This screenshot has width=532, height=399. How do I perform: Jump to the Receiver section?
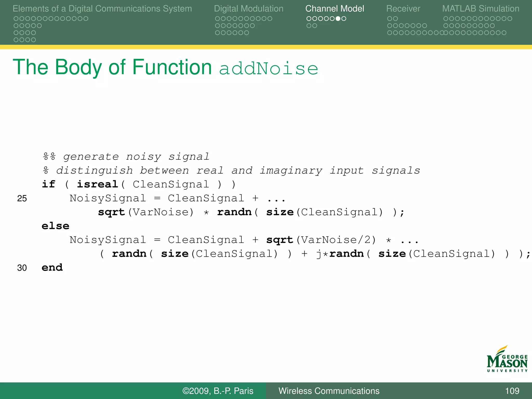[x=403, y=9]
